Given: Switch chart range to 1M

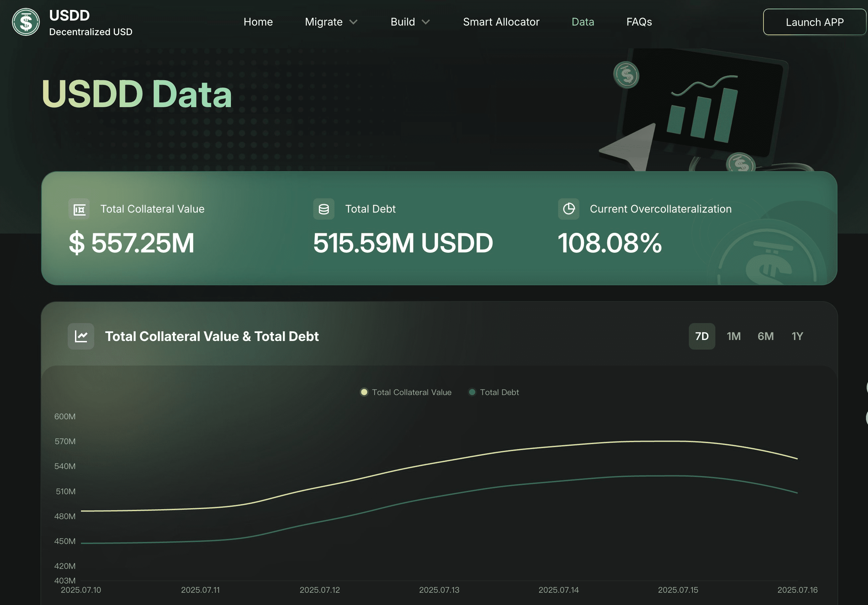Looking at the screenshot, I should click(733, 336).
